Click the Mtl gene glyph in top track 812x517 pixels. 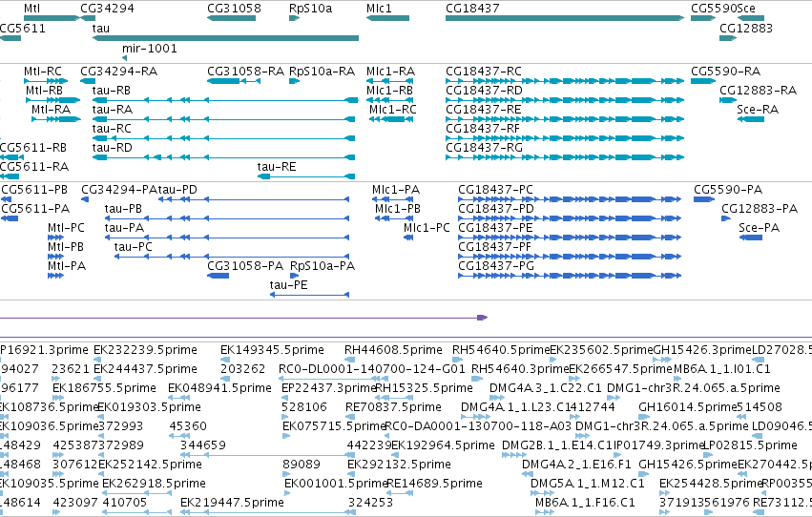pyautogui.click(x=52, y=18)
